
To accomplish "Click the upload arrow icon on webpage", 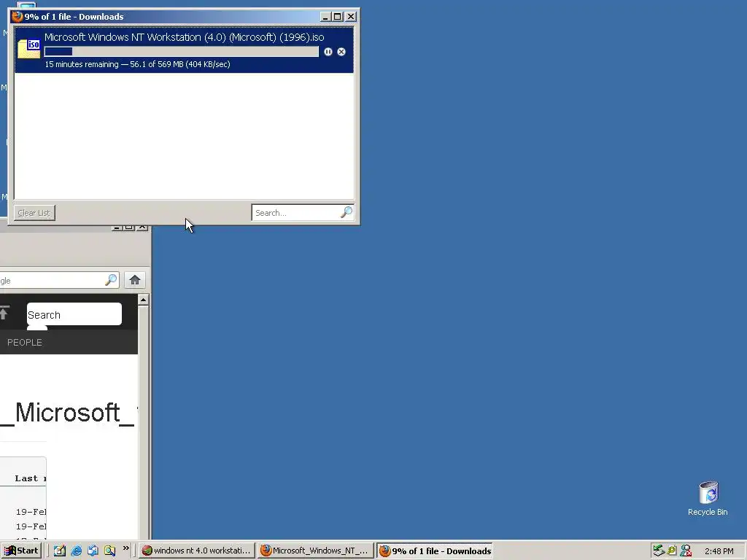I will (4, 314).
